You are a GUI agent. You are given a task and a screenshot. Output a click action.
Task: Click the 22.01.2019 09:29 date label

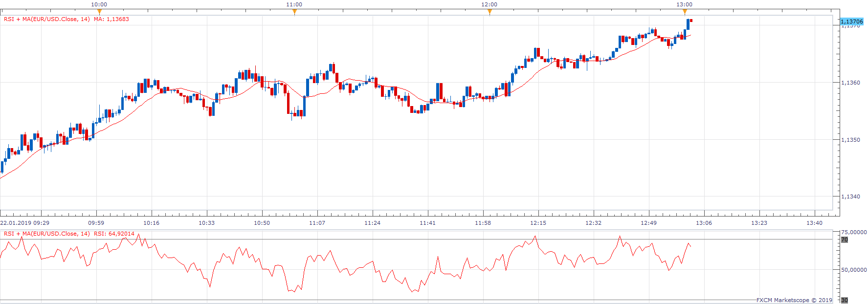[x=24, y=223]
